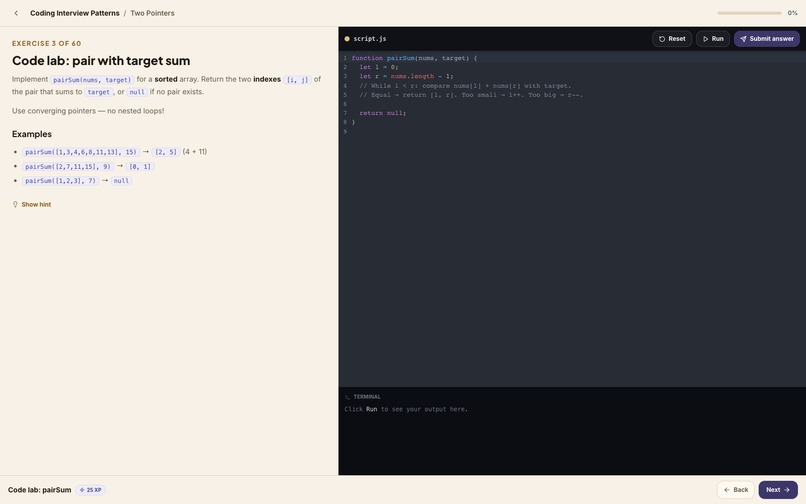
Task: Click Two Pointers breadcrumb text
Action: coord(152,13)
